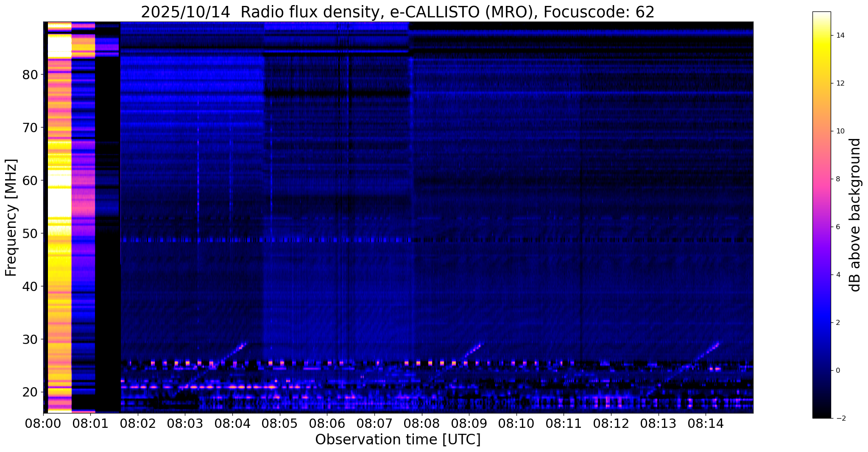Image resolution: width=868 pixels, height=452 pixels.
Task: Click the 50 MHz frequency tick label
Action: click(x=30, y=233)
